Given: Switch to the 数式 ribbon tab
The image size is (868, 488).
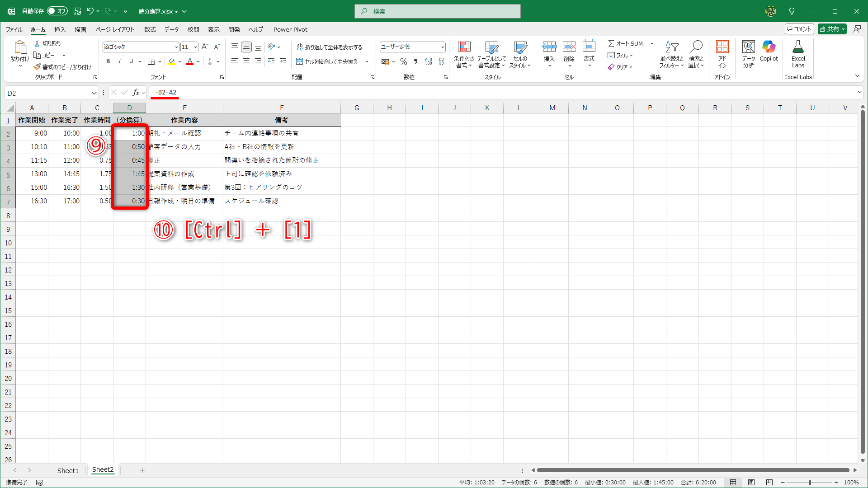Looking at the screenshot, I should tap(150, 29).
